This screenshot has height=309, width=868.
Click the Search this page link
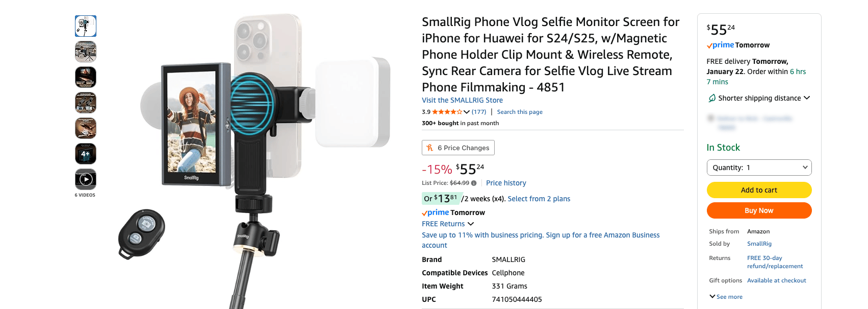pyautogui.click(x=520, y=112)
